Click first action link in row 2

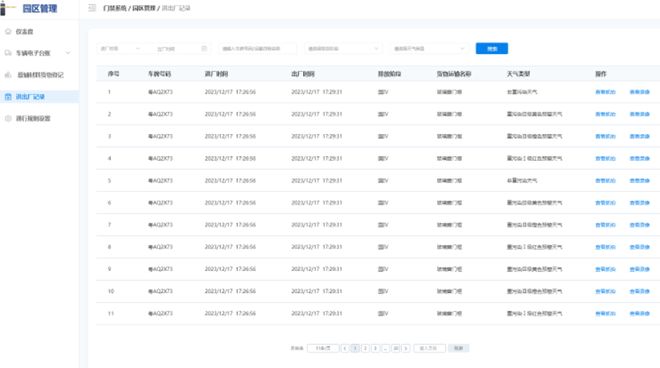click(x=605, y=114)
